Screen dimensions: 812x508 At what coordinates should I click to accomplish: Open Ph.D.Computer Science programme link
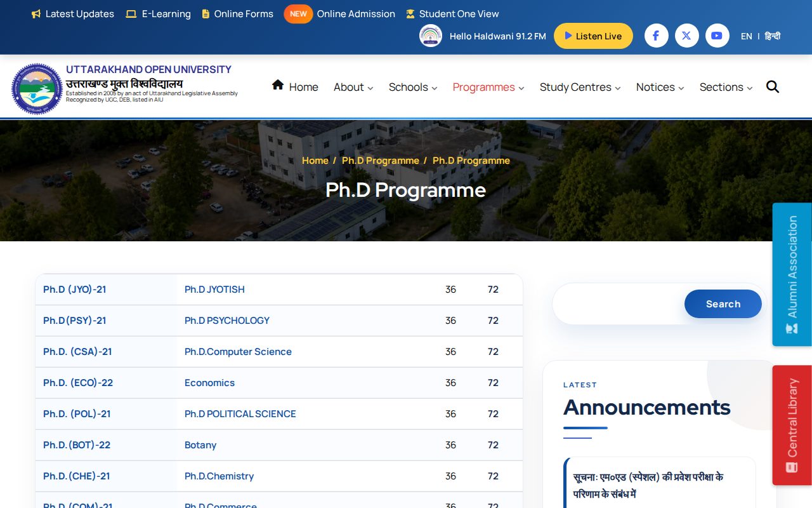238,352
